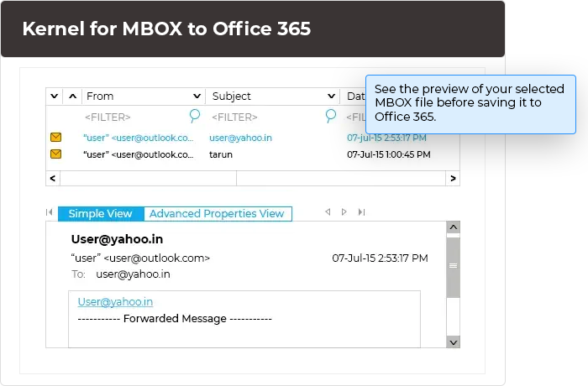Click the date 07-Jul-15 1:00:45 PM
Image resolution: width=588 pixels, height=386 pixels.
point(388,154)
